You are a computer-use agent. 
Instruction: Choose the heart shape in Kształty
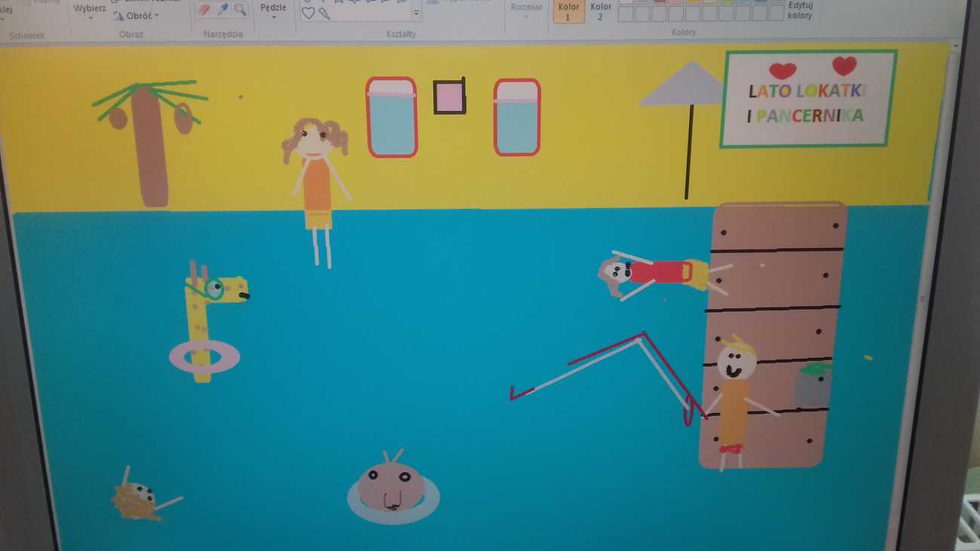coord(308,13)
